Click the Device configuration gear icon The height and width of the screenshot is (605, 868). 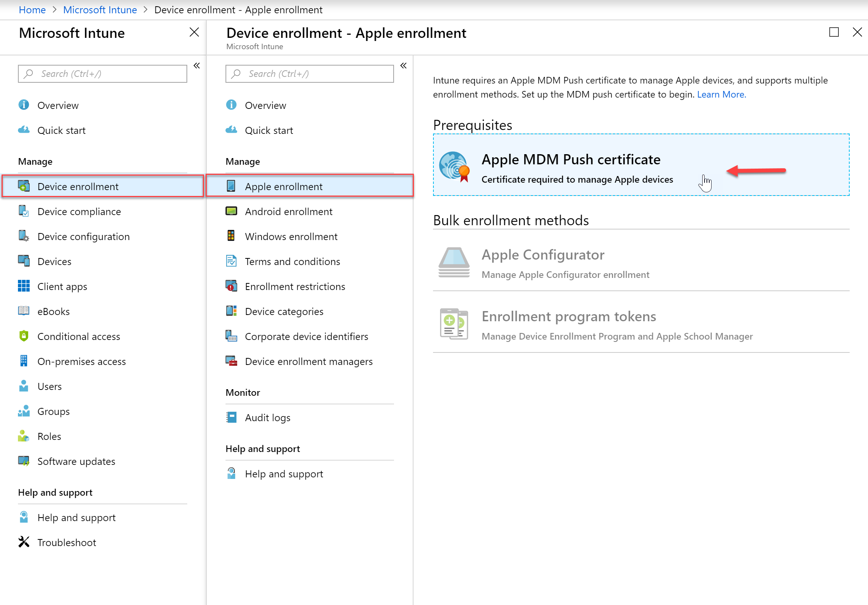[x=24, y=236]
